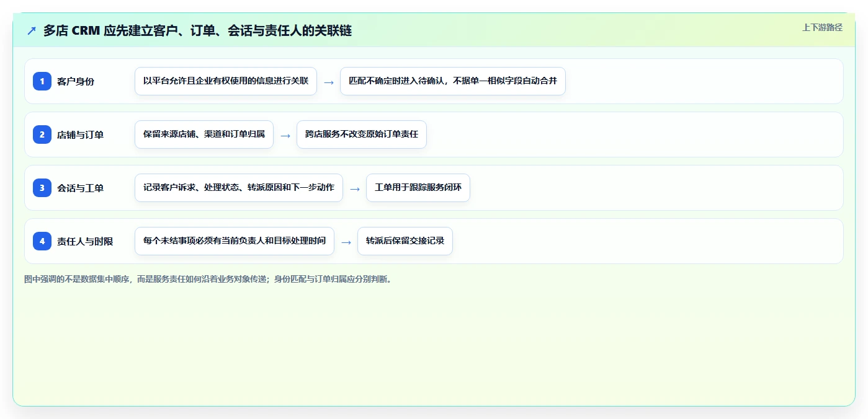
Task: Click the 上下游路径 label
Action: coord(822,27)
